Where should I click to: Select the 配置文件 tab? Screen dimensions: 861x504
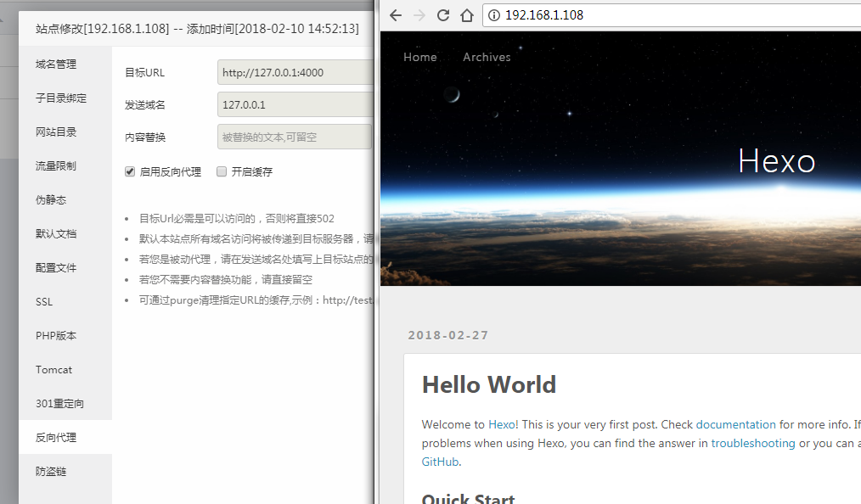[x=65, y=268]
